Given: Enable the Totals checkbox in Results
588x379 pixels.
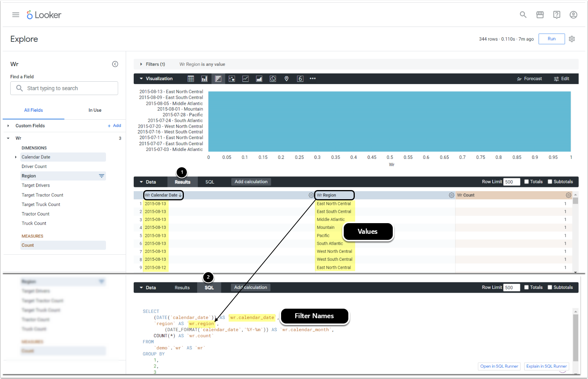Looking at the screenshot, I should point(526,182).
